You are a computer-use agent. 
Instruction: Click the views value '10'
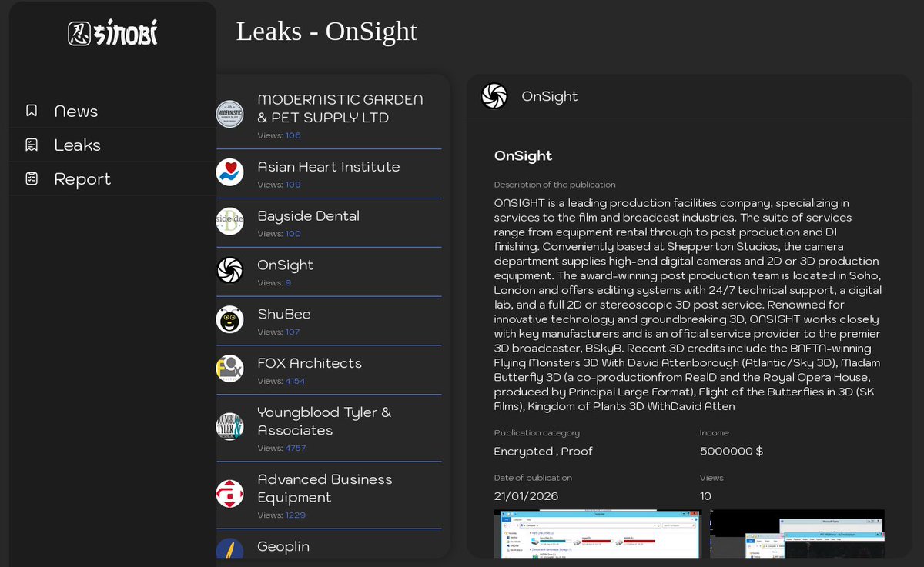(706, 496)
